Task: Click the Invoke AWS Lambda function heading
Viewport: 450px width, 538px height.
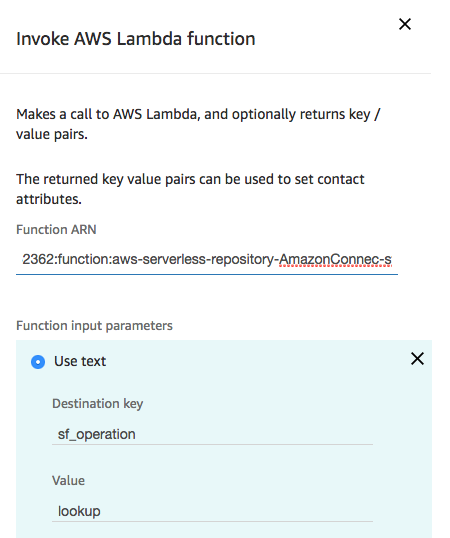Action: 136,38
